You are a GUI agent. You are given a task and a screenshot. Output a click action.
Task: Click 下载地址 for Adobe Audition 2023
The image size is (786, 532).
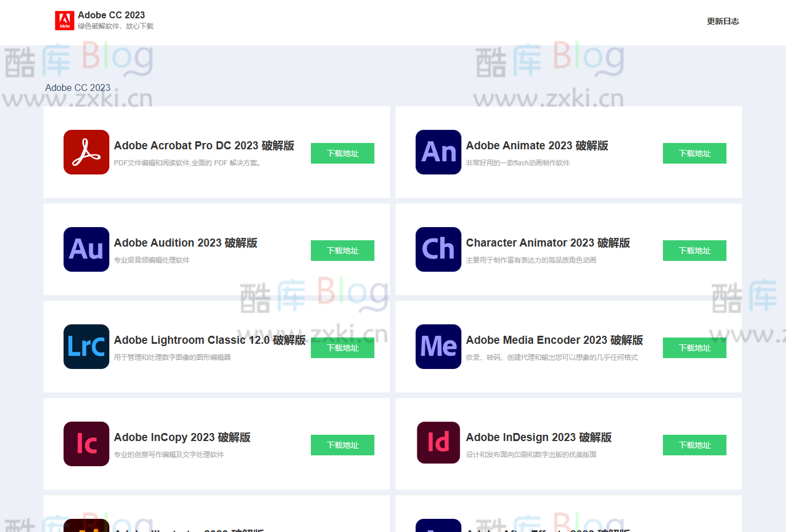pos(342,251)
